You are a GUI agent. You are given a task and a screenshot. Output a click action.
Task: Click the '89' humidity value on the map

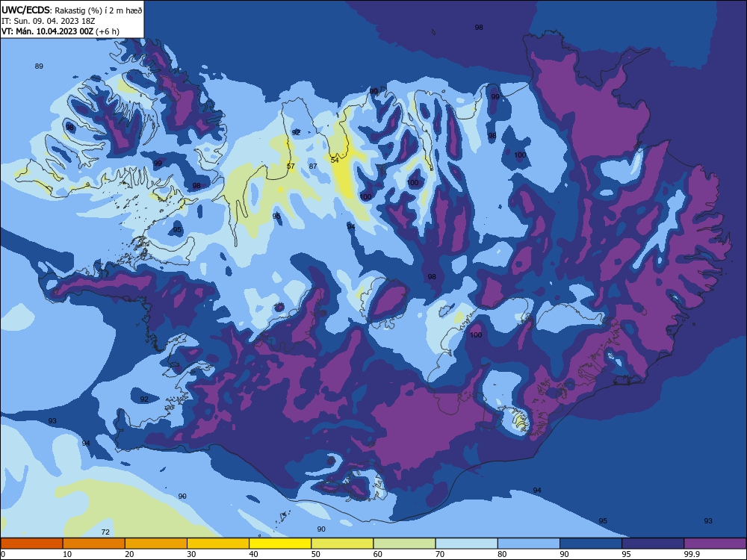tap(39, 66)
